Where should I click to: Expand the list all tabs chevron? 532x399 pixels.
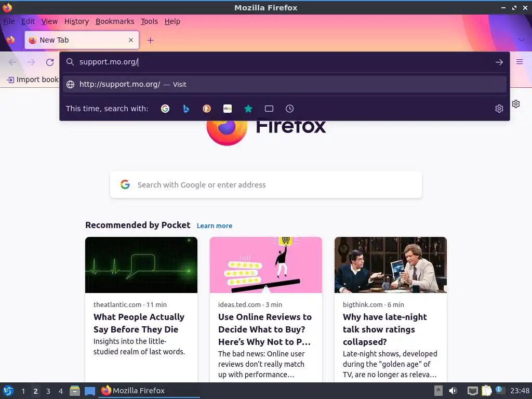[x=521, y=40]
